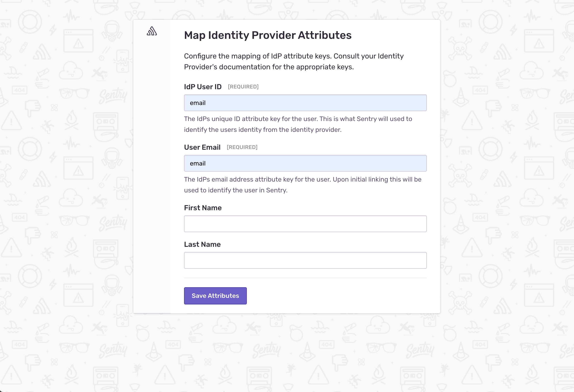Click the divider line above Save Attributes
Viewport: 574px width, 392px height.
305,278
